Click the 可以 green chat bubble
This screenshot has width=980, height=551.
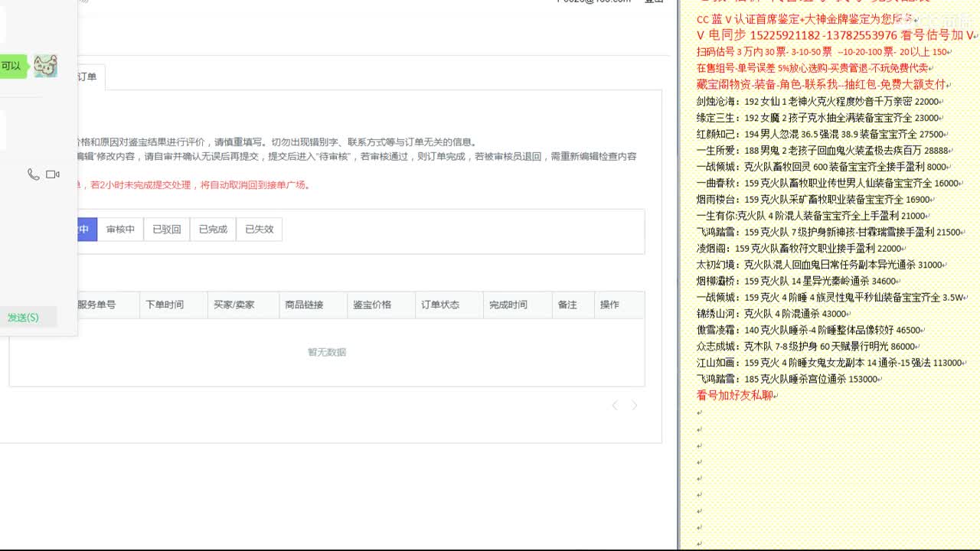click(x=12, y=65)
